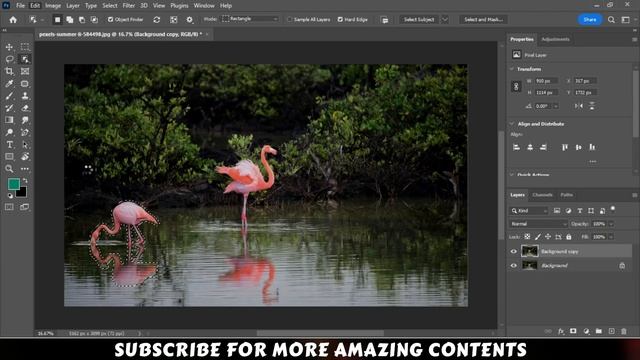
Task: Select the Rectangular Marquee tool
Action: coord(25,47)
